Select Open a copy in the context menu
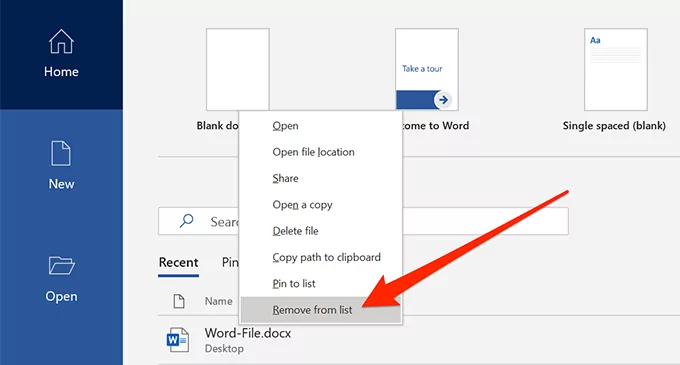Screen dimensions: 680x365 (320, 205)
